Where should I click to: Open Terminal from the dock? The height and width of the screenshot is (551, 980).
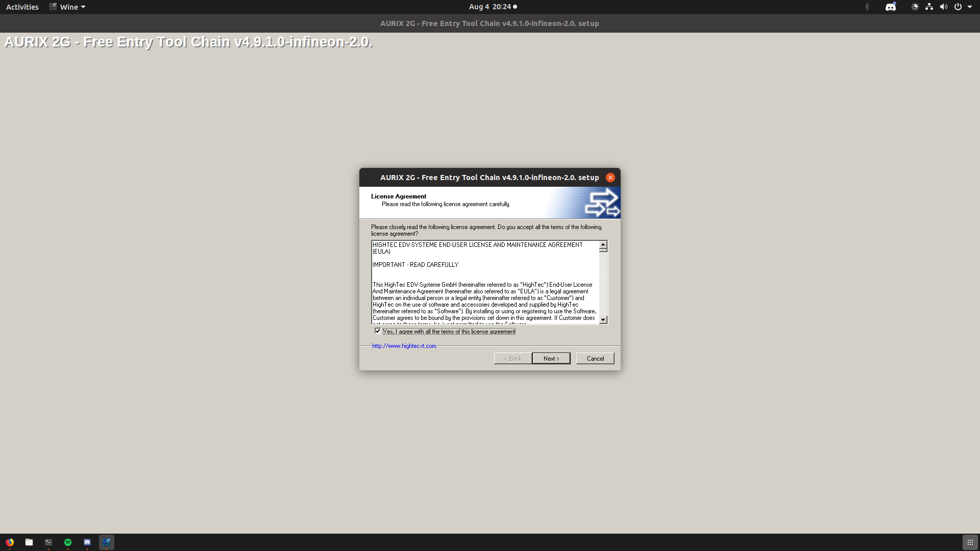pyautogui.click(x=48, y=542)
